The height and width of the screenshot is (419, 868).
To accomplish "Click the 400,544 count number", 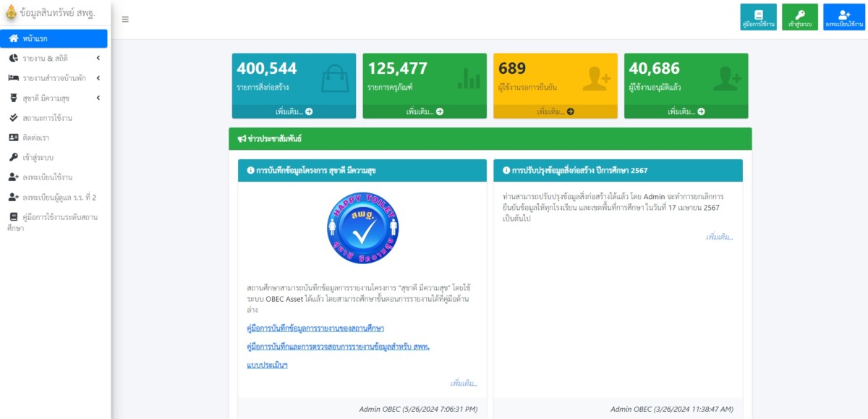I will coord(267,69).
